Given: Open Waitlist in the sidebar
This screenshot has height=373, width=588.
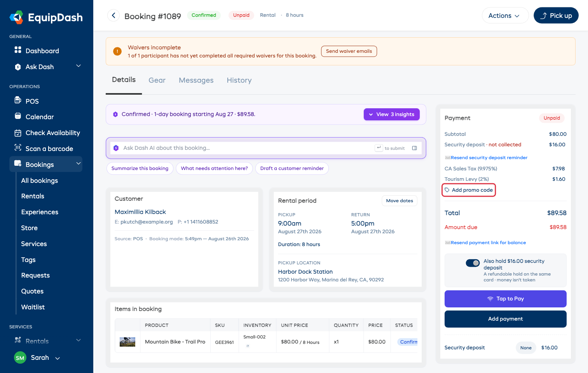Looking at the screenshot, I should coord(33,307).
